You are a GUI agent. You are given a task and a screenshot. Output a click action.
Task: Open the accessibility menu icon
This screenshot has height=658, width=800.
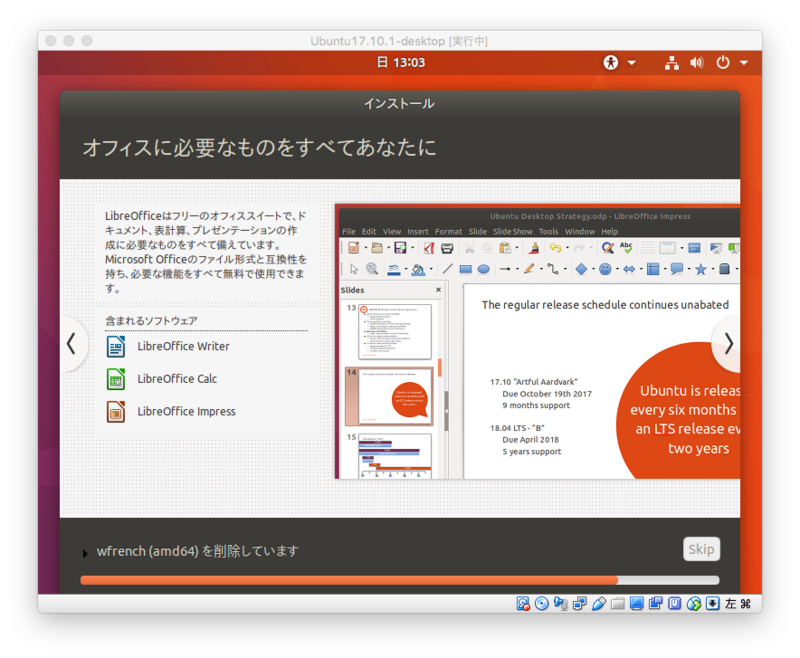point(611,62)
